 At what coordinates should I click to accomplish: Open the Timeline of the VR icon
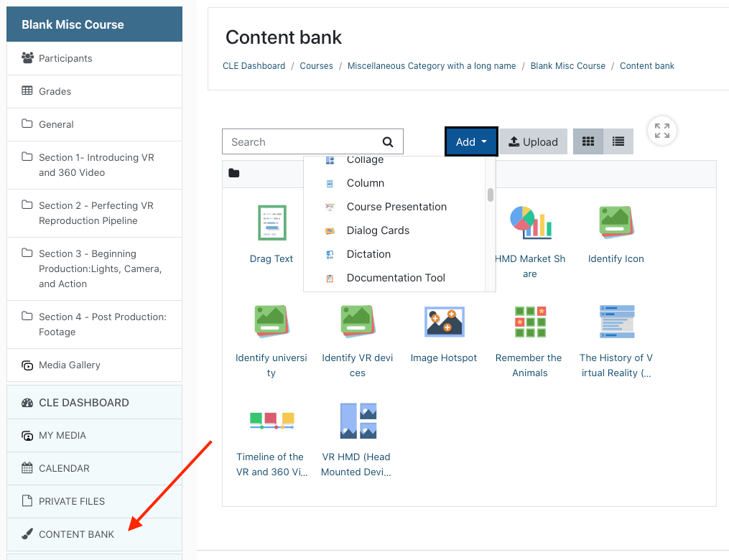pyautogui.click(x=272, y=421)
